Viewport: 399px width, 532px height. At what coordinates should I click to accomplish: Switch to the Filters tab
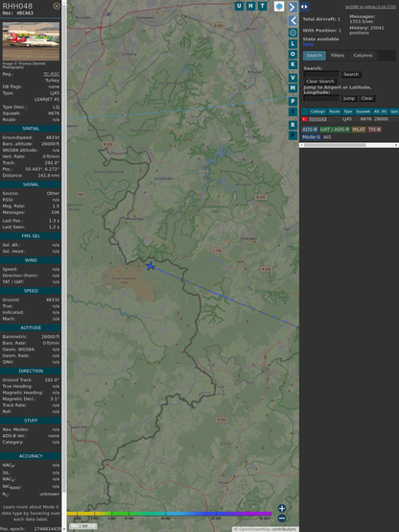(x=338, y=56)
